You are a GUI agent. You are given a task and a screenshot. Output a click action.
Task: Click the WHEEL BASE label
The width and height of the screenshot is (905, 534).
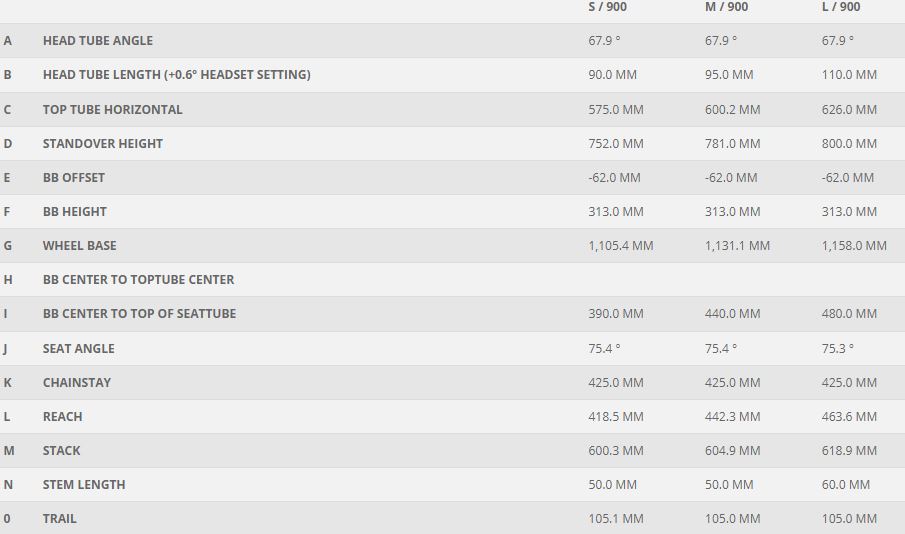tap(80, 245)
